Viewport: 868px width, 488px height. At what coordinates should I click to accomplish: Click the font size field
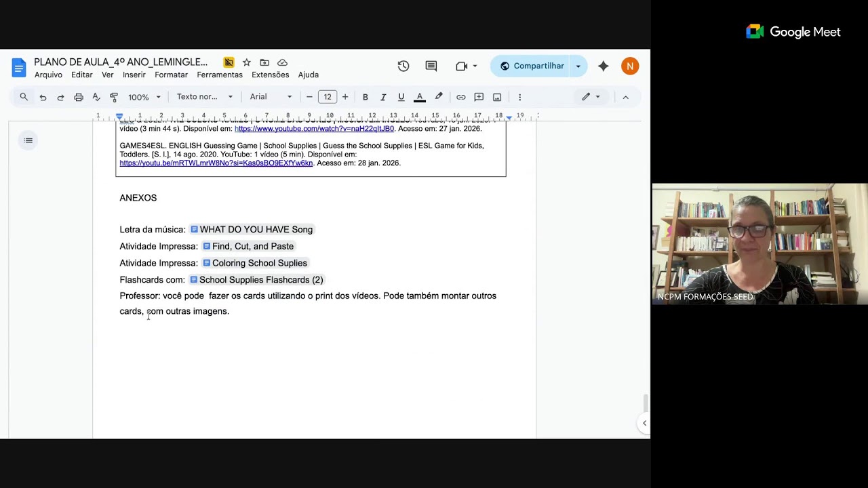click(x=328, y=97)
